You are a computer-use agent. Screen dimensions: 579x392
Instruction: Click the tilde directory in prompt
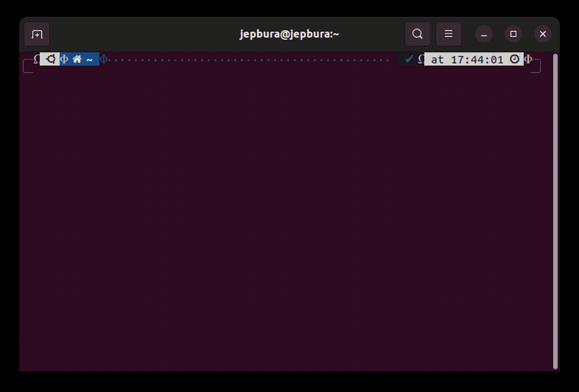(x=90, y=60)
